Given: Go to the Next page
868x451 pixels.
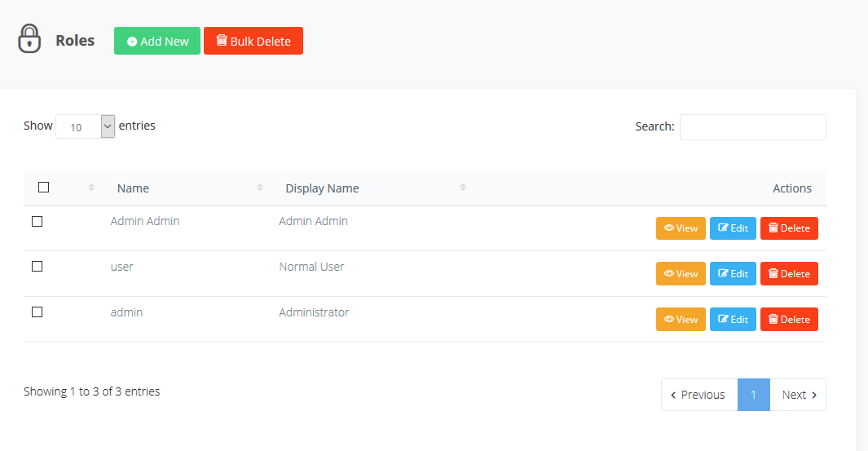Looking at the screenshot, I should [798, 395].
